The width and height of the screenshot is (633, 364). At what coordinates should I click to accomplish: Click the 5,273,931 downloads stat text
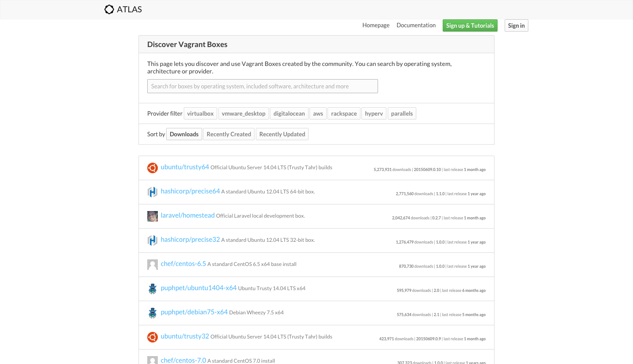click(x=392, y=170)
